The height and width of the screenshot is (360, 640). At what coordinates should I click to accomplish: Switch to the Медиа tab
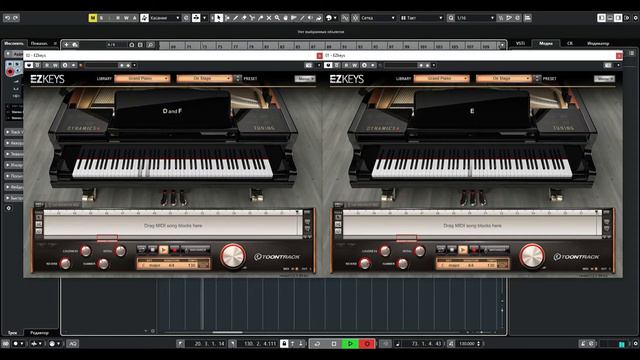[546, 43]
